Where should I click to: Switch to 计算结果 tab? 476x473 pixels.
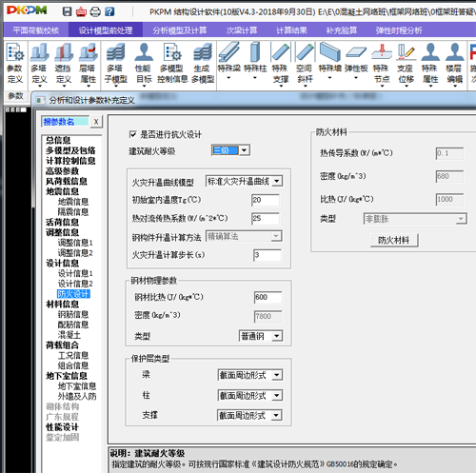click(x=291, y=30)
